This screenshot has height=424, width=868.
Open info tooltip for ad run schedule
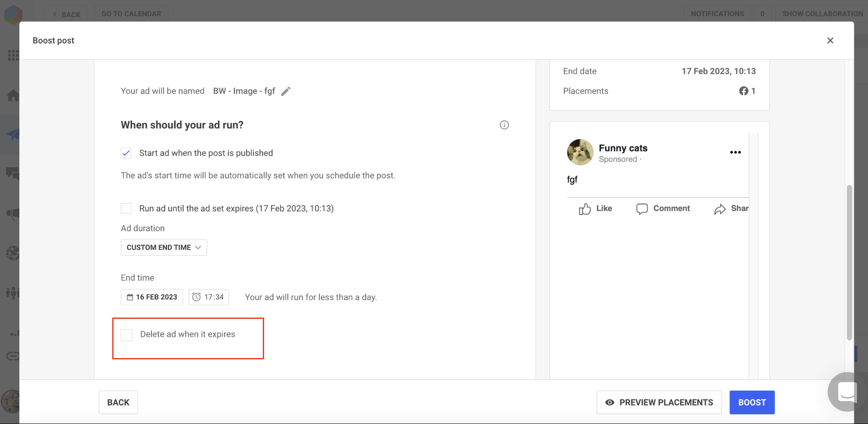click(x=504, y=125)
